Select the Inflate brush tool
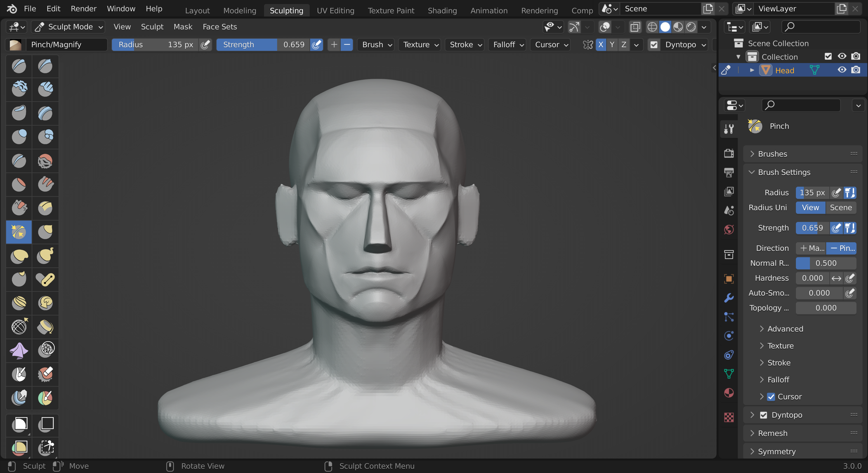Image resolution: width=868 pixels, height=473 pixels. [x=19, y=137]
